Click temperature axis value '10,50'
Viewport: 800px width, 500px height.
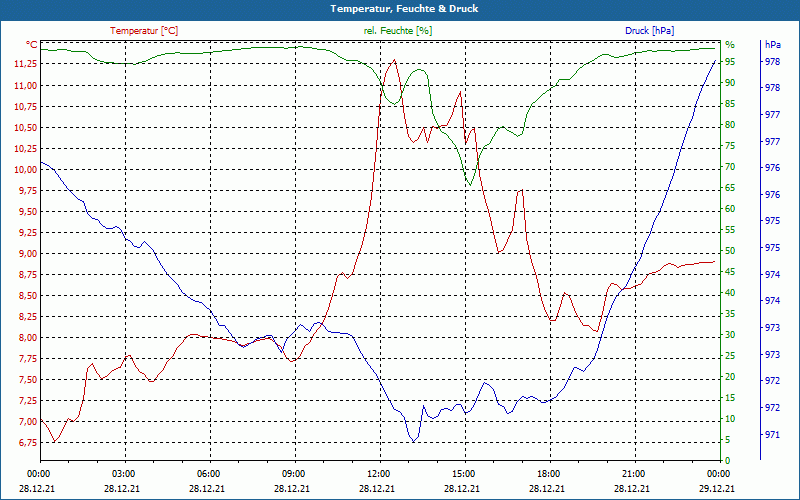pos(26,128)
